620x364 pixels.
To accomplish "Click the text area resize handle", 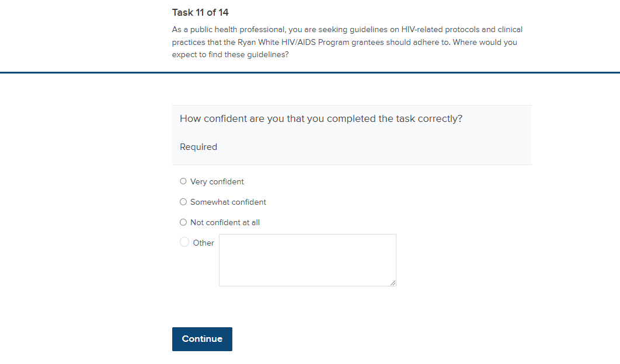I will click(393, 283).
